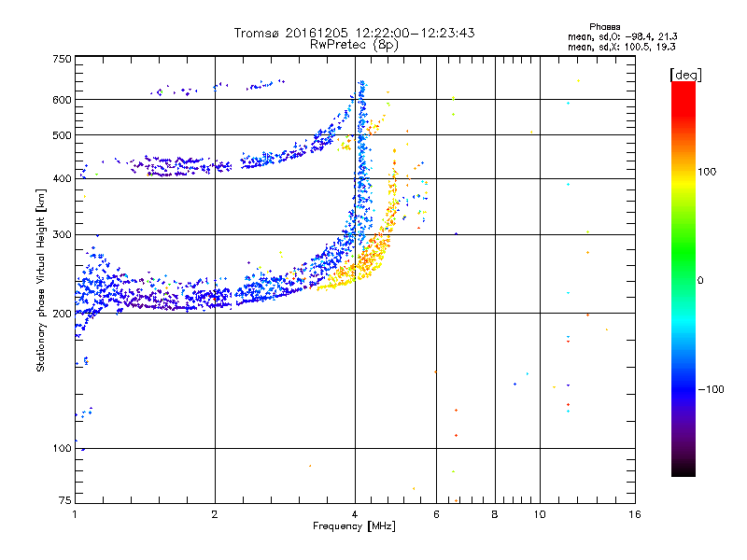Image resolution: width=747 pixels, height=560 pixels.
Task: Click the 750 tick on the height axis
Action: click(62, 59)
